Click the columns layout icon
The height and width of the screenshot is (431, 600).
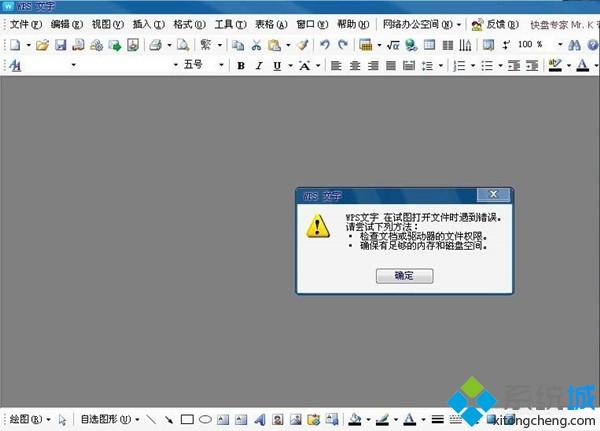point(447,45)
